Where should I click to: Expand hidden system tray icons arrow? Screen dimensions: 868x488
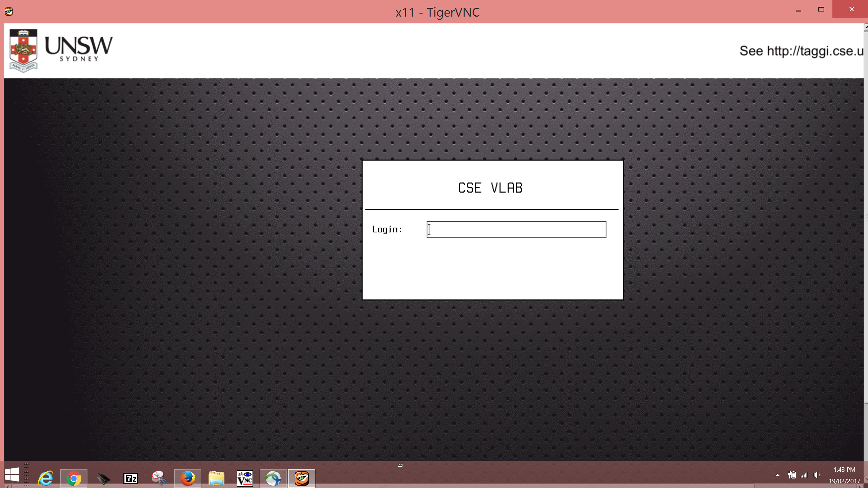click(777, 475)
